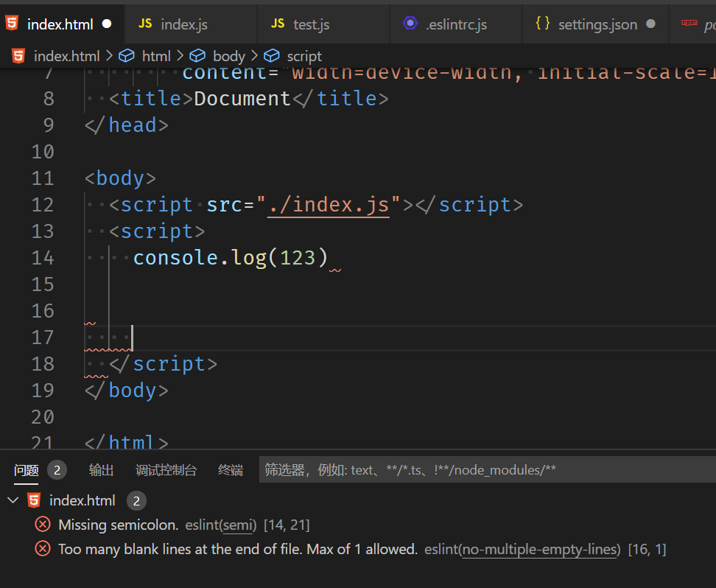Click line number 12 in the gutter

tap(43, 205)
